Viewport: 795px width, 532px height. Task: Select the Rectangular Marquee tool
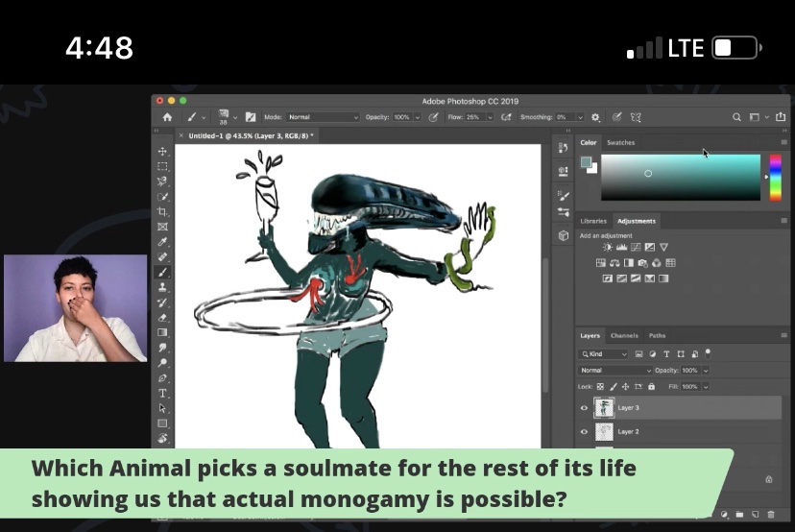click(162, 166)
